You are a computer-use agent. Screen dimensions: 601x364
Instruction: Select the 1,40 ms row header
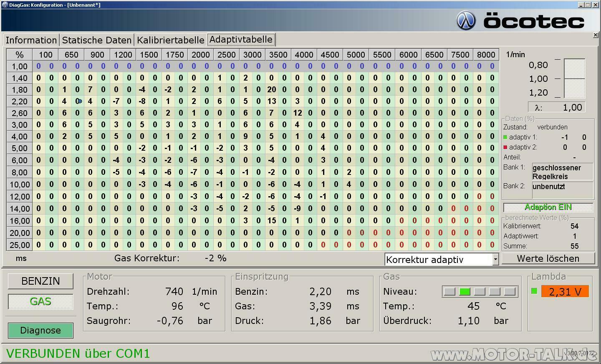(x=20, y=78)
